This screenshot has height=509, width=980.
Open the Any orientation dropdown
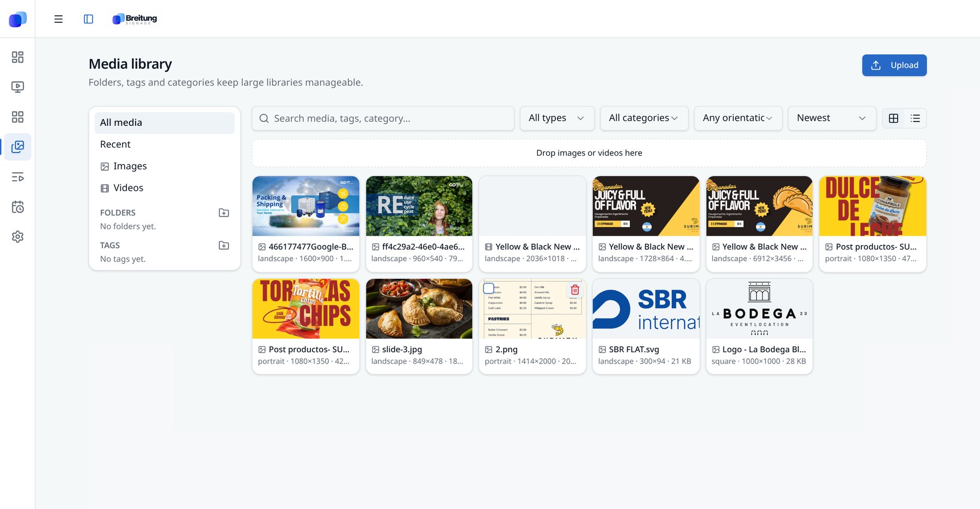pyautogui.click(x=738, y=118)
